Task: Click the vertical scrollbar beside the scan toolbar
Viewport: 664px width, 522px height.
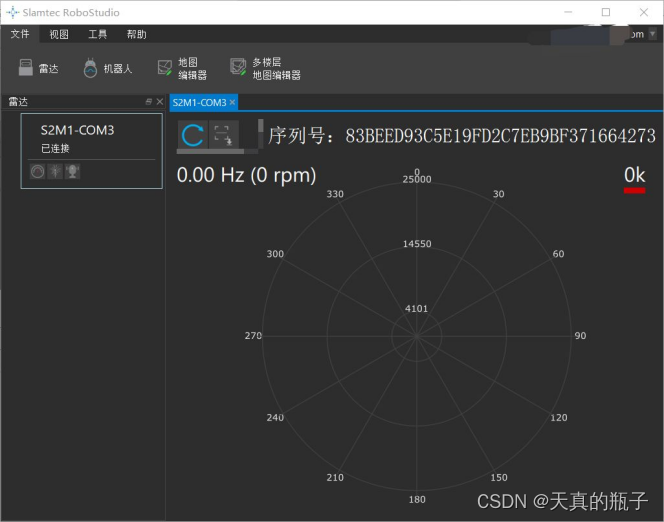Action: click(x=260, y=133)
